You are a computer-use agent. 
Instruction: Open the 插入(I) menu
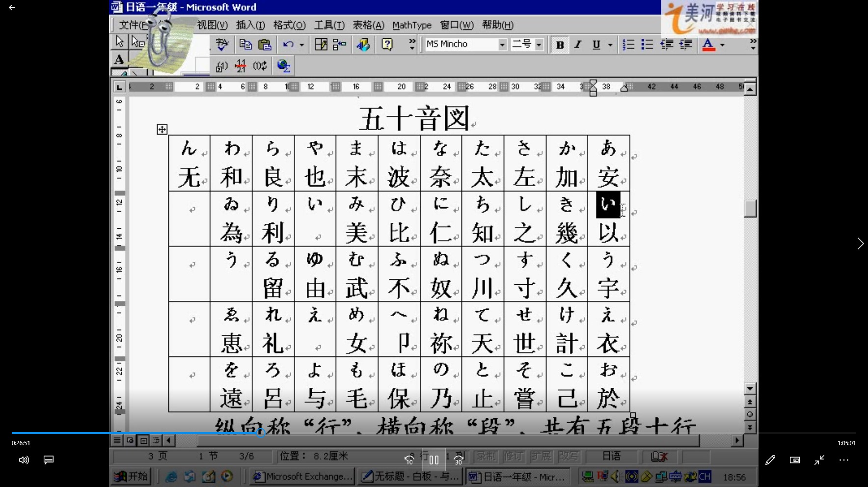tap(250, 25)
